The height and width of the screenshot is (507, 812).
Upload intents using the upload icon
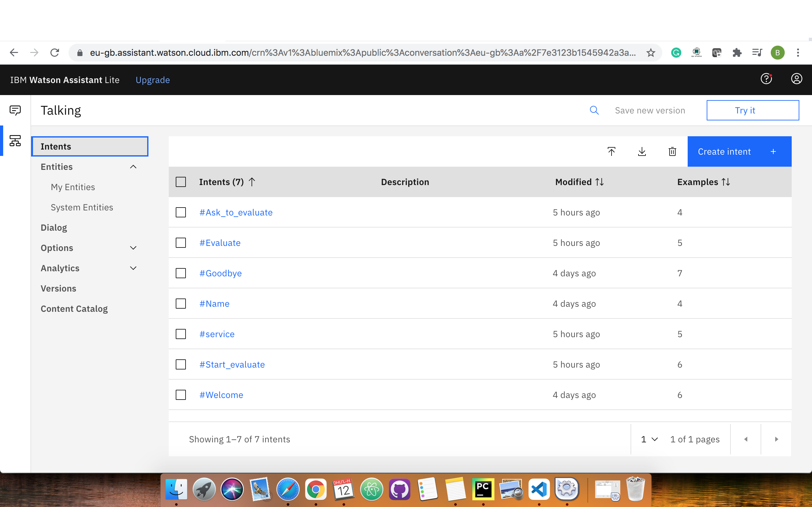coord(611,151)
